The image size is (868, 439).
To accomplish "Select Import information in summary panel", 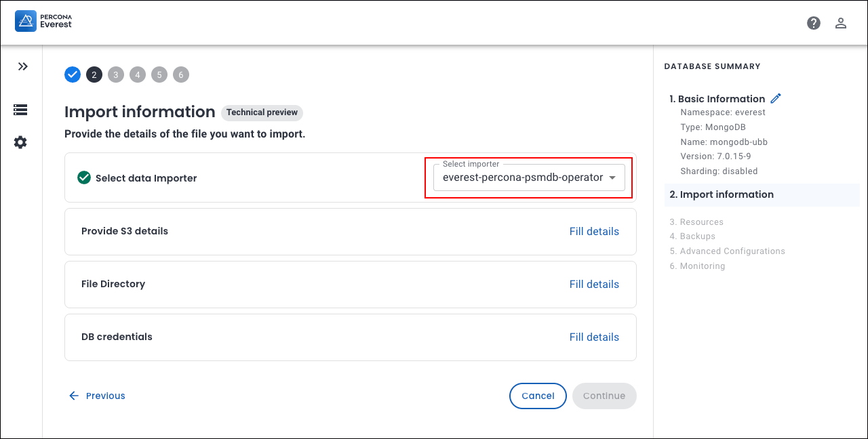I will pos(726,194).
